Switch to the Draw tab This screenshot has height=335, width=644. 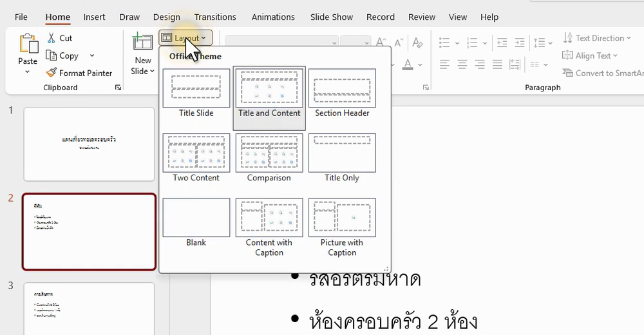point(129,17)
